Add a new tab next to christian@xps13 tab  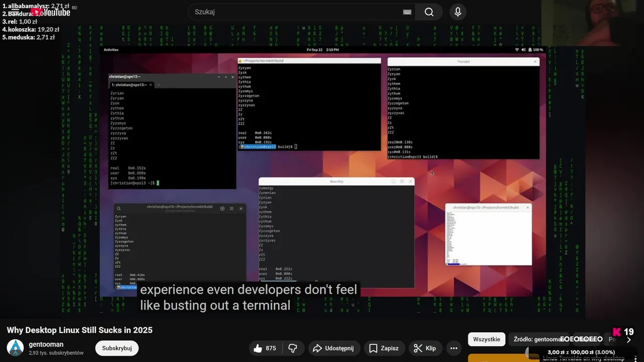pos(158,85)
